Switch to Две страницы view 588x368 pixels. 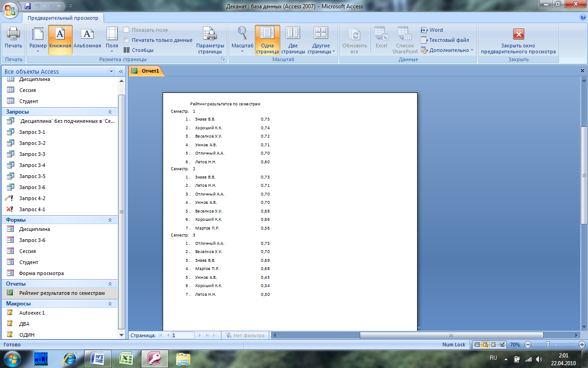[293, 40]
